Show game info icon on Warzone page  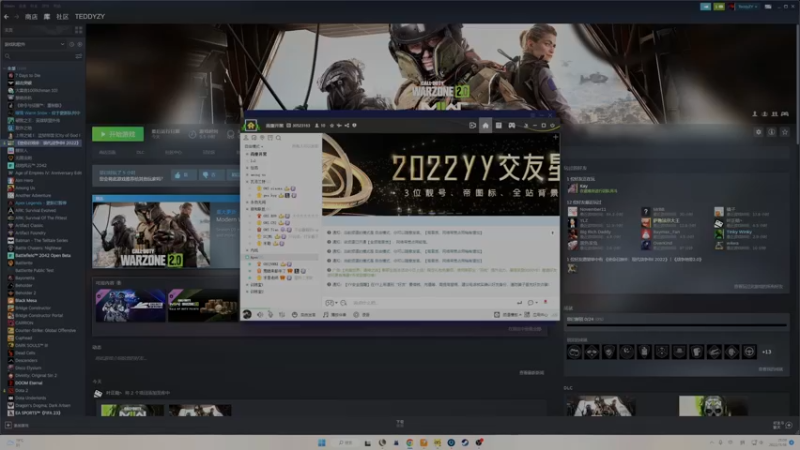coord(771,132)
